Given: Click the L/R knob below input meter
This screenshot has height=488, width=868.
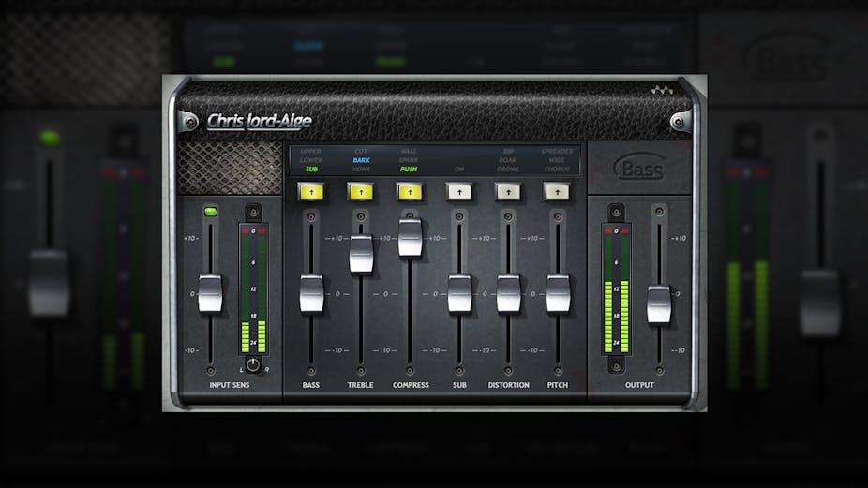Looking at the screenshot, I should coord(254,366).
